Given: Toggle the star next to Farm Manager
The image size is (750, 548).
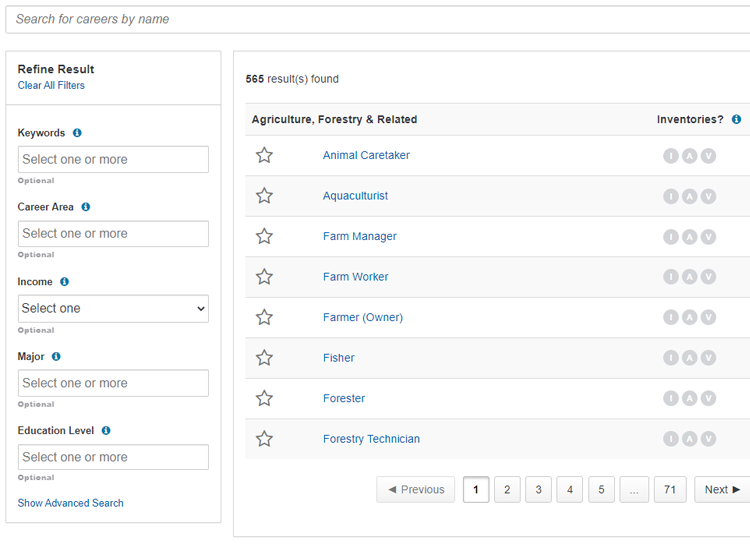Looking at the screenshot, I should click(264, 236).
